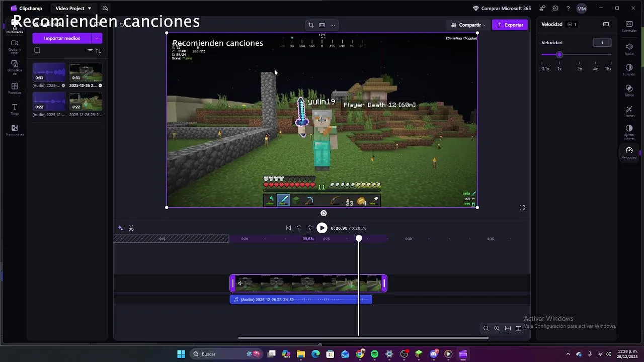644x362 pixels.
Task: Collapse the Velocidad property panel icon
Action: [606, 24]
